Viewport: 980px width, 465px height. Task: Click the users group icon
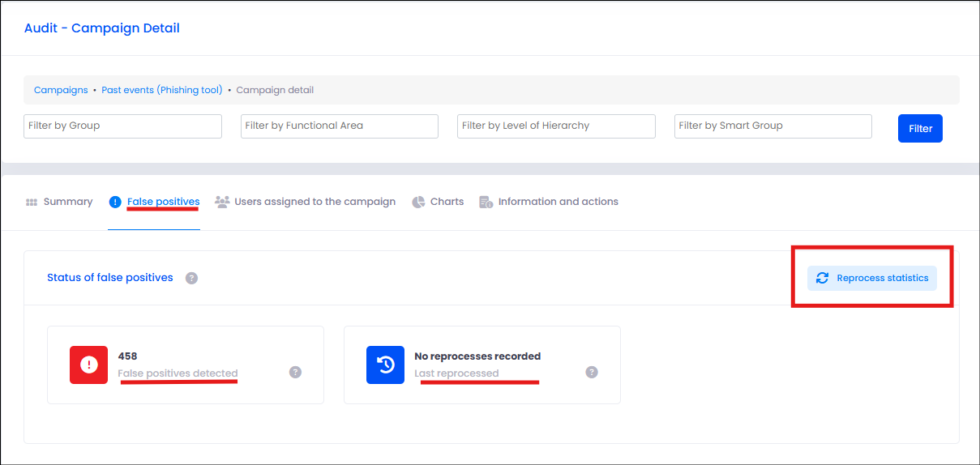(222, 202)
